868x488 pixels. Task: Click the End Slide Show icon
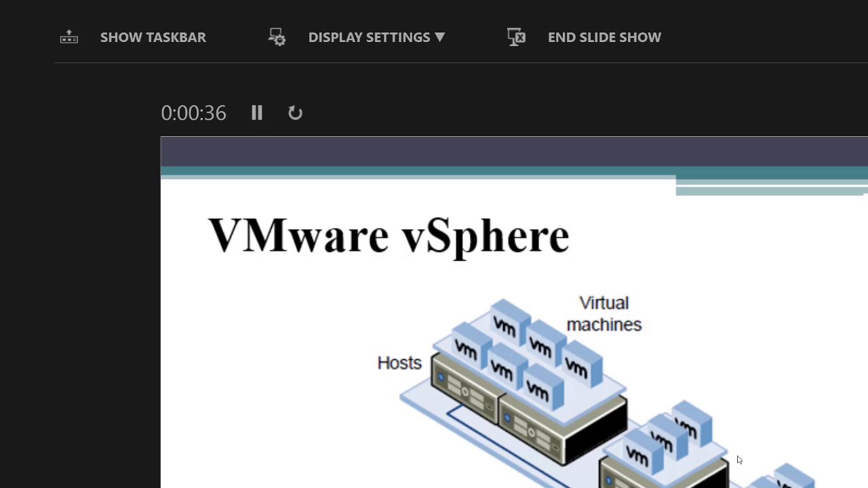point(516,37)
